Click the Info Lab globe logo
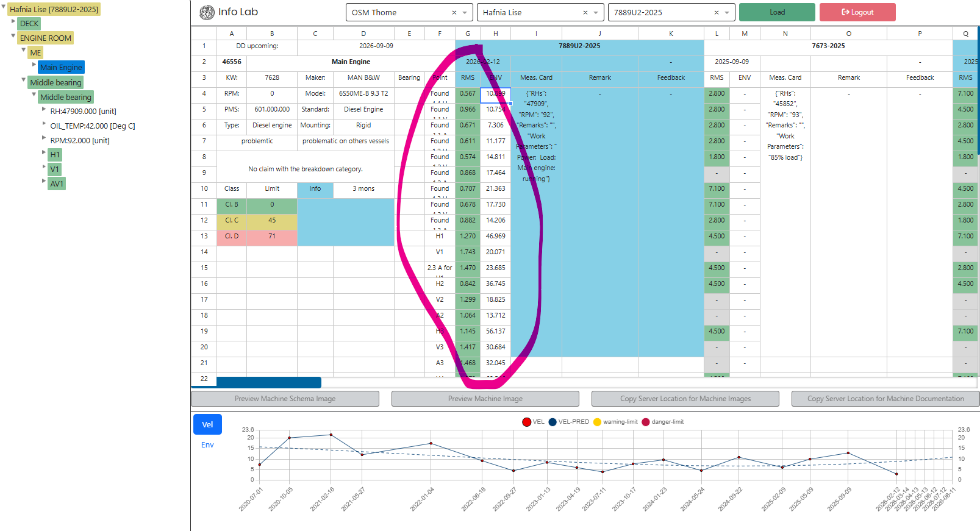 click(207, 12)
